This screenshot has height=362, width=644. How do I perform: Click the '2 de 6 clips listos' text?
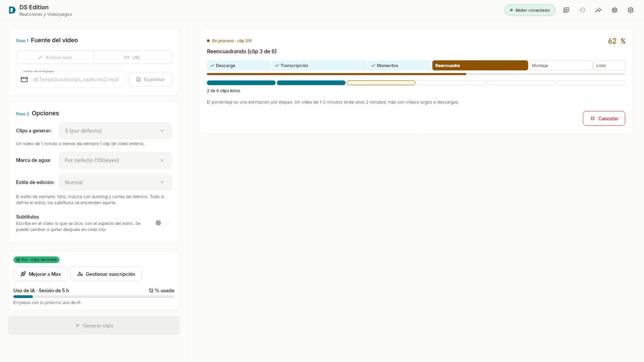click(223, 91)
